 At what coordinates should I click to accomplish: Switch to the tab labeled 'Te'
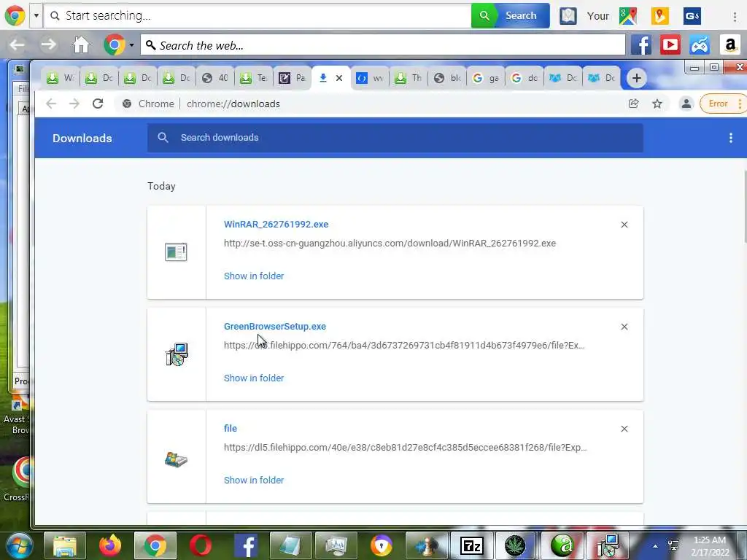(x=253, y=78)
